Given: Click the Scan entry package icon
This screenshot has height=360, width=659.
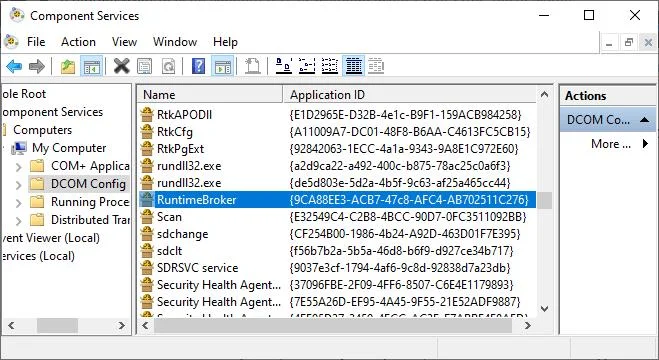Looking at the screenshot, I should point(147,217).
